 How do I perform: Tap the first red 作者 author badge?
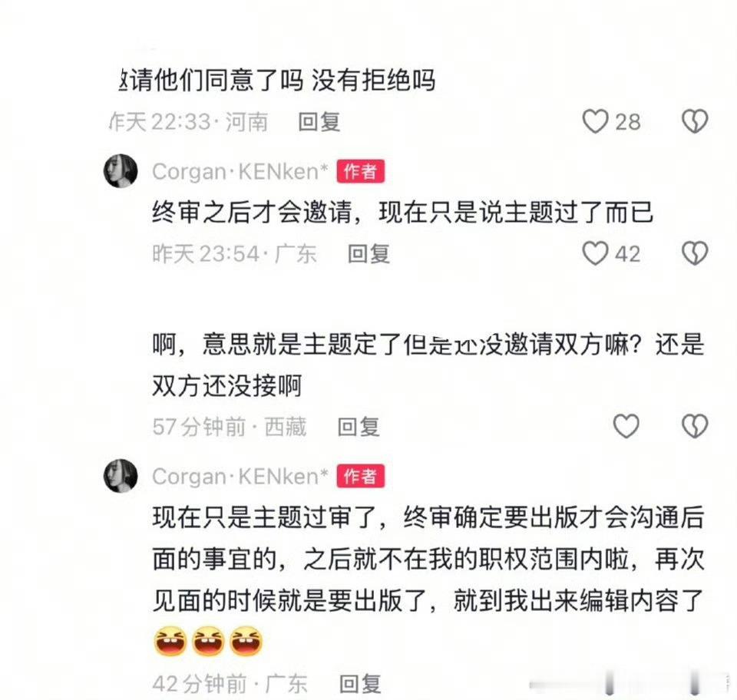361,171
